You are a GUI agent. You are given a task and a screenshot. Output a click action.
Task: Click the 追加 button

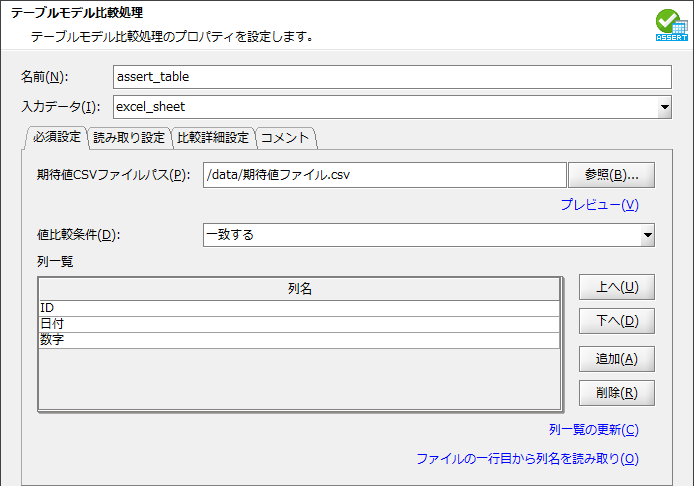pyautogui.click(x=616, y=358)
